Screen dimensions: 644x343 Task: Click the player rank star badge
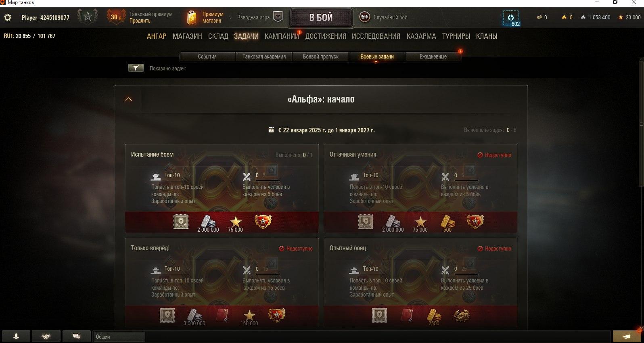pyautogui.click(x=87, y=17)
